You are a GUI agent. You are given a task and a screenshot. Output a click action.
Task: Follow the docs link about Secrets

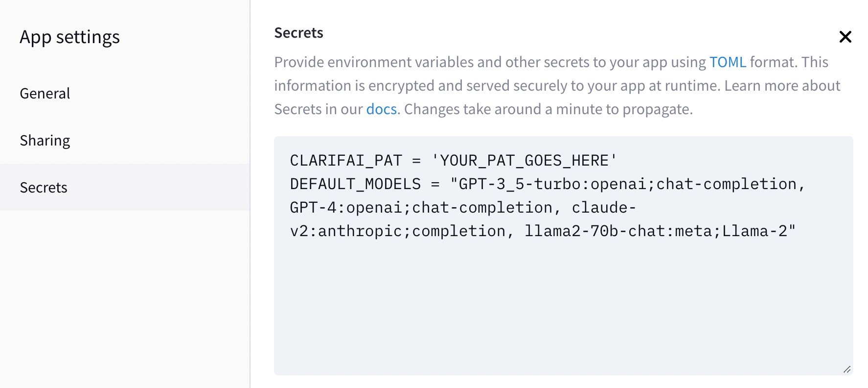(381, 109)
